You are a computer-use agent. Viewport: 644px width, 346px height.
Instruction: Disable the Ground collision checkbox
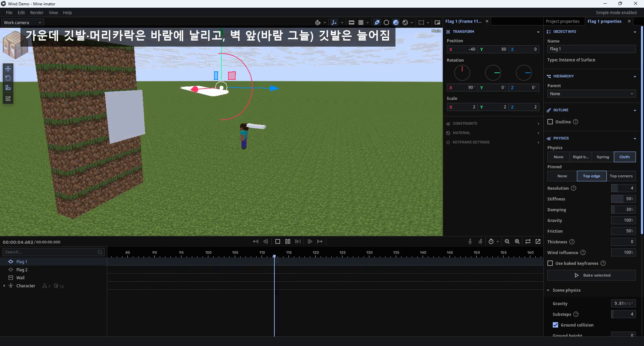click(555, 325)
